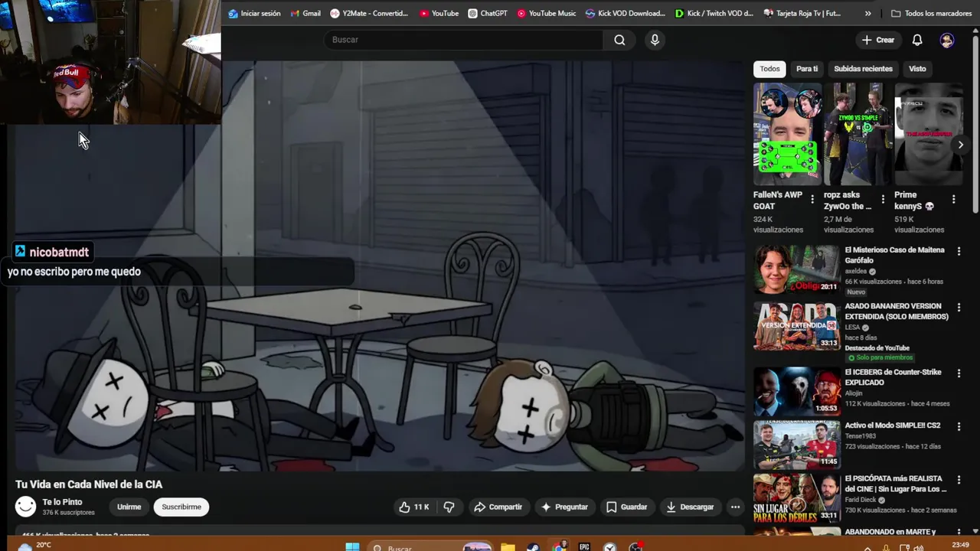
Task: Focus the Buscar search field
Action: (463, 40)
